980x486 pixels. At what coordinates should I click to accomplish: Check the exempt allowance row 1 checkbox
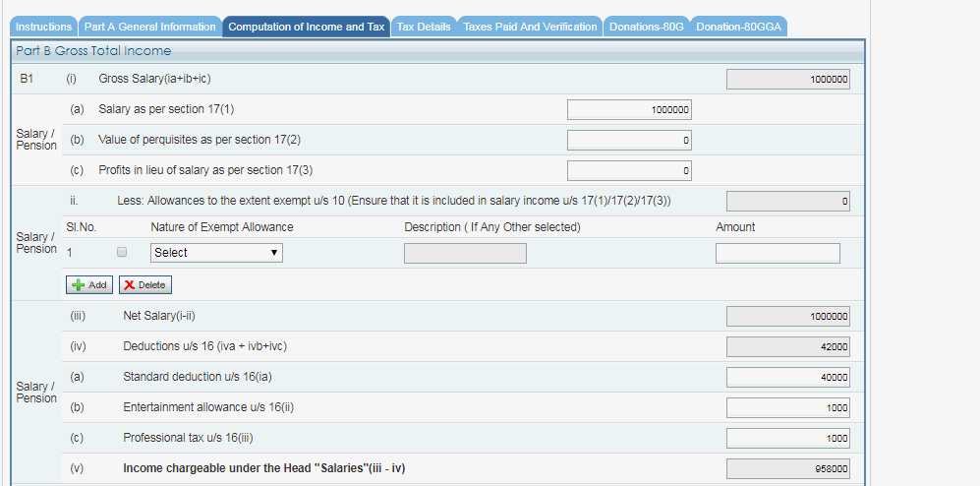pos(122,253)
